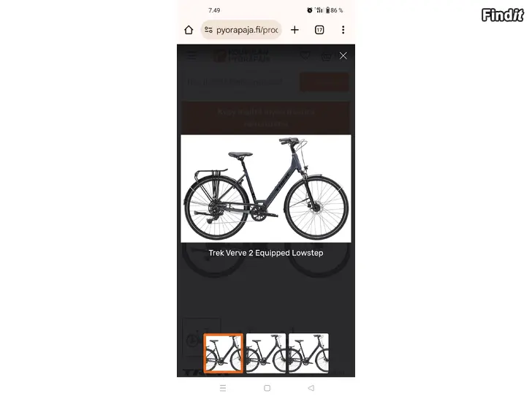Select the third bike thumbnail
Viewport: 532px width, 399px height.
tap(308, 353)
